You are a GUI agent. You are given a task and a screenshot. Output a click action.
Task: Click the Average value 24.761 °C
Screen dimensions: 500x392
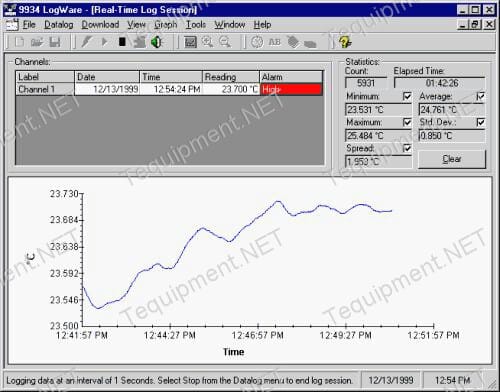tap(452, 110)
